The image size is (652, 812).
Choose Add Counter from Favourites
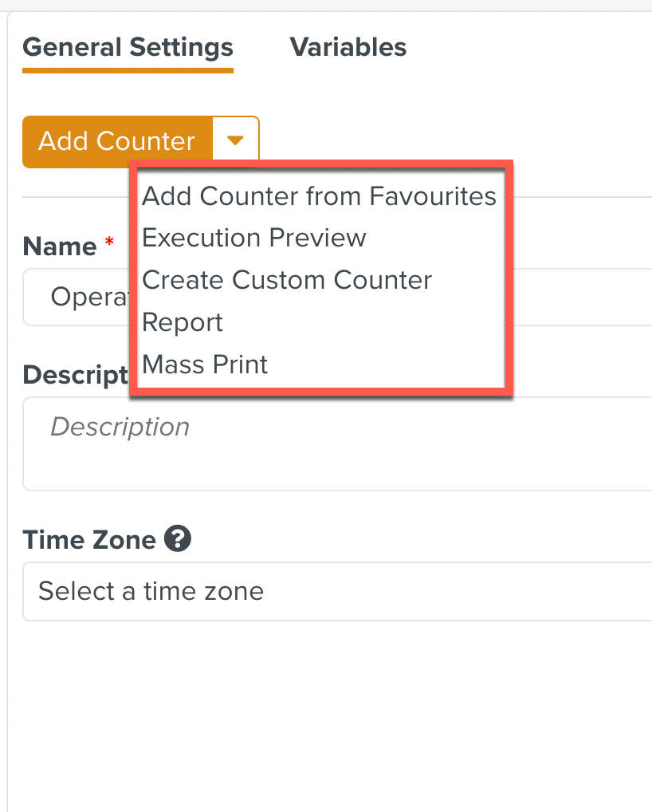coord(319,195)
